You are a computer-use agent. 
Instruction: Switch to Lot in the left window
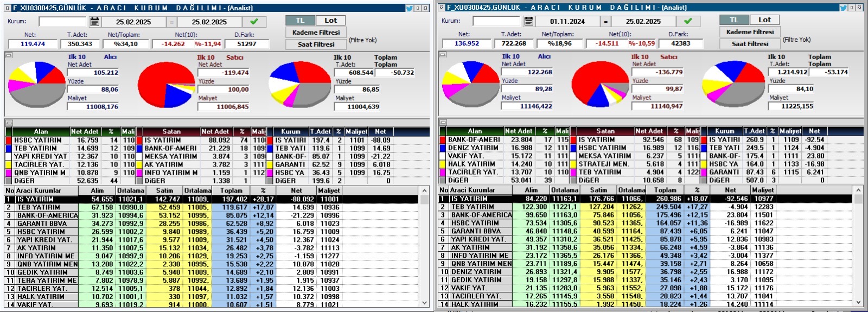[x=330, y=20]
